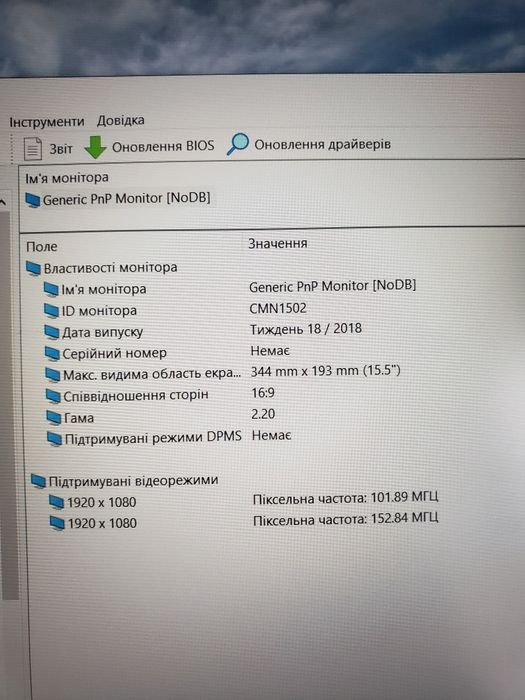Click Generic PnP Monitor [NoDB] value in table

coord(333,286)
